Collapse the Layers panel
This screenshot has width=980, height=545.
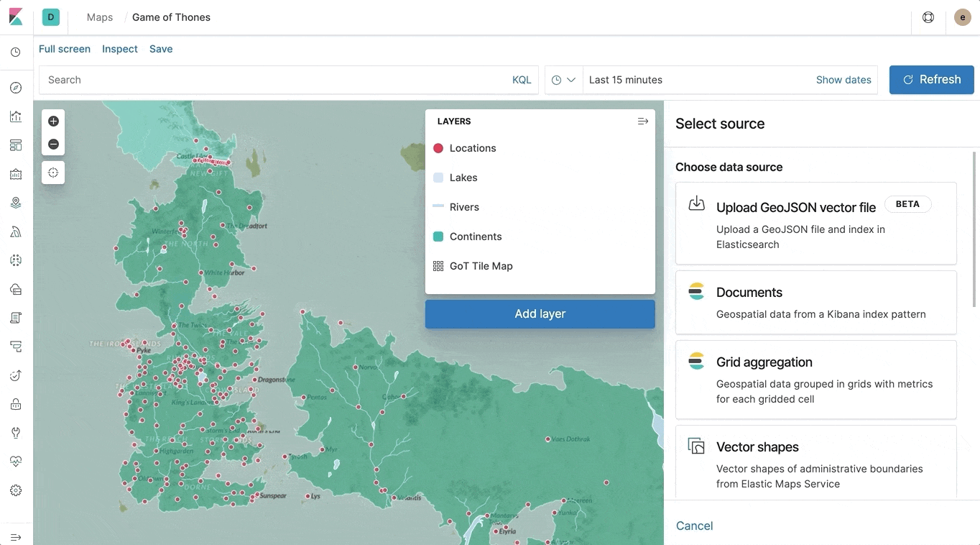[643, 122]
